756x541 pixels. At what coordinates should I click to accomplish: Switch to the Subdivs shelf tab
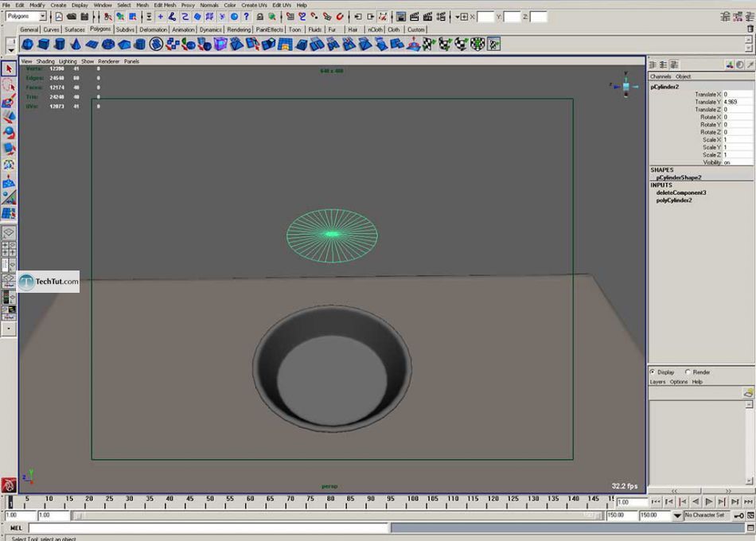125,29
